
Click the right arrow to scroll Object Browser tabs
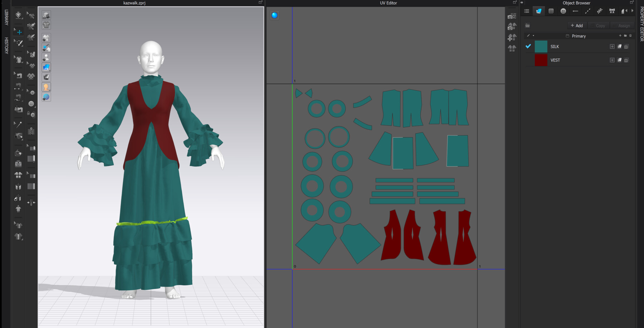click(633, 11)
